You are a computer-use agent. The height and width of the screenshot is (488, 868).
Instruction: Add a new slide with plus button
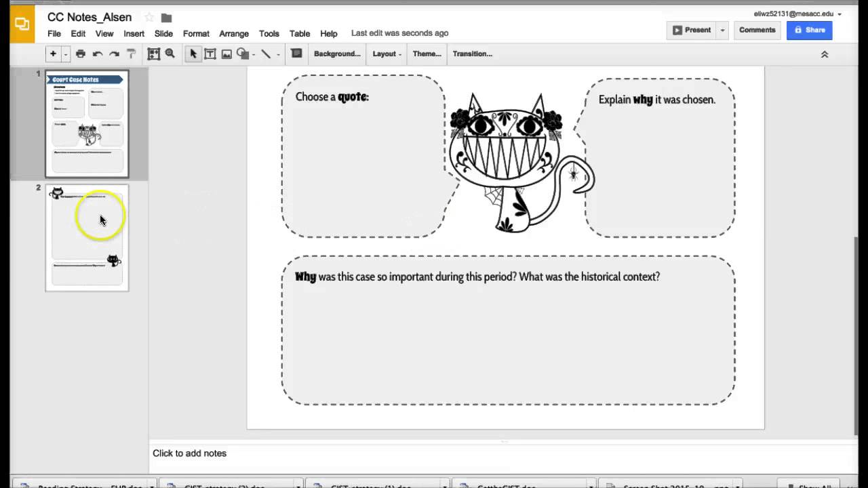53,54
